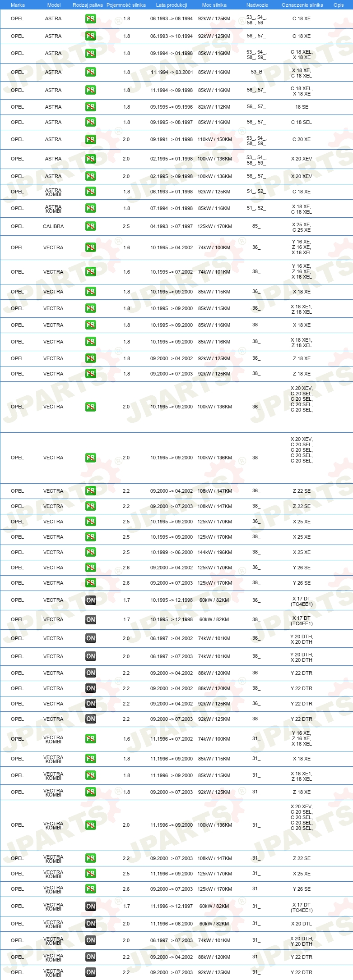Click the Lata produkcji column header
353x980 pixels.
pos(172,5)
